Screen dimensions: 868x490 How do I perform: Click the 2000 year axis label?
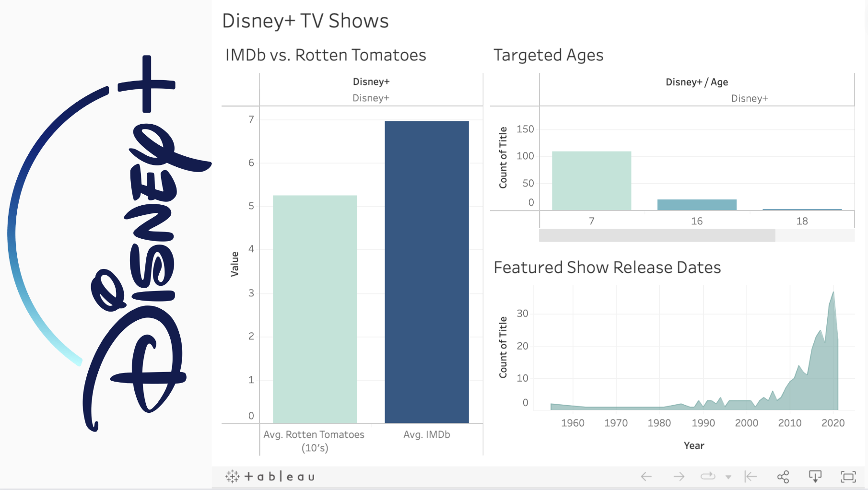[747, 423]
